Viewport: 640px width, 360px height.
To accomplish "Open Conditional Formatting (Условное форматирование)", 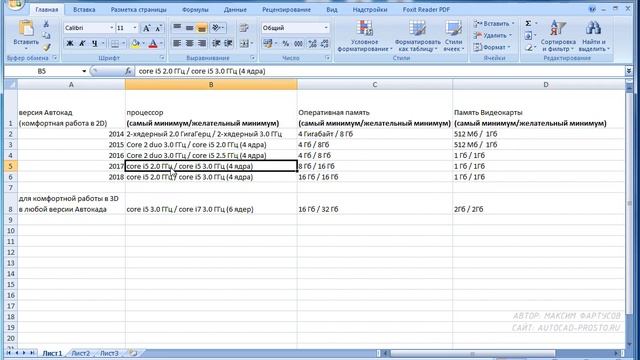I will point(364,36).
